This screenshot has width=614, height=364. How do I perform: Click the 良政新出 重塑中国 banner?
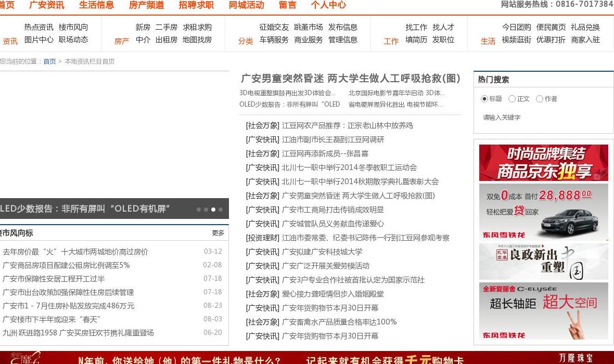[x=544, y=262]
